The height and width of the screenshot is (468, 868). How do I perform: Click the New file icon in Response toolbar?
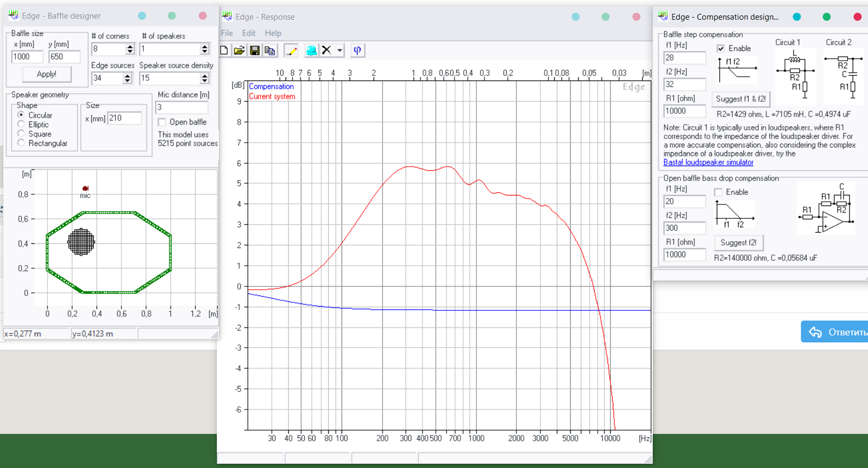(x=224, y=50)
